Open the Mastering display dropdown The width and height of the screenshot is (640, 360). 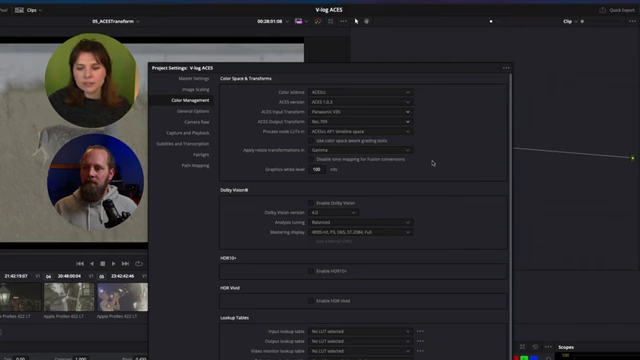click(x=360, y=232)
